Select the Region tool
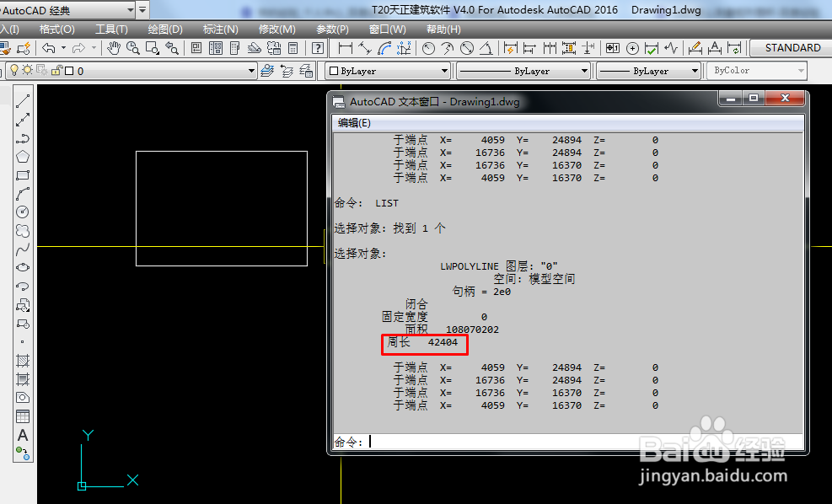This screenshot has height=504, width=832. tap(22, 397)
